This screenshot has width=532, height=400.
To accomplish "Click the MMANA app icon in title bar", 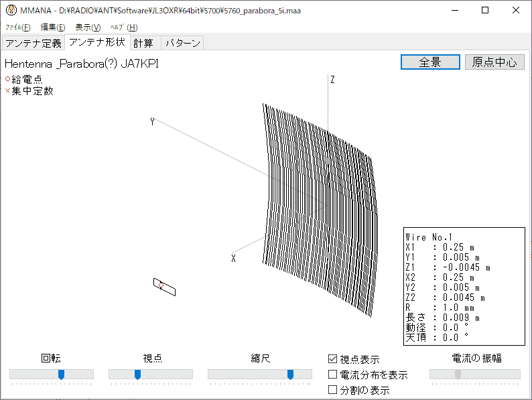I will [11, 11].
